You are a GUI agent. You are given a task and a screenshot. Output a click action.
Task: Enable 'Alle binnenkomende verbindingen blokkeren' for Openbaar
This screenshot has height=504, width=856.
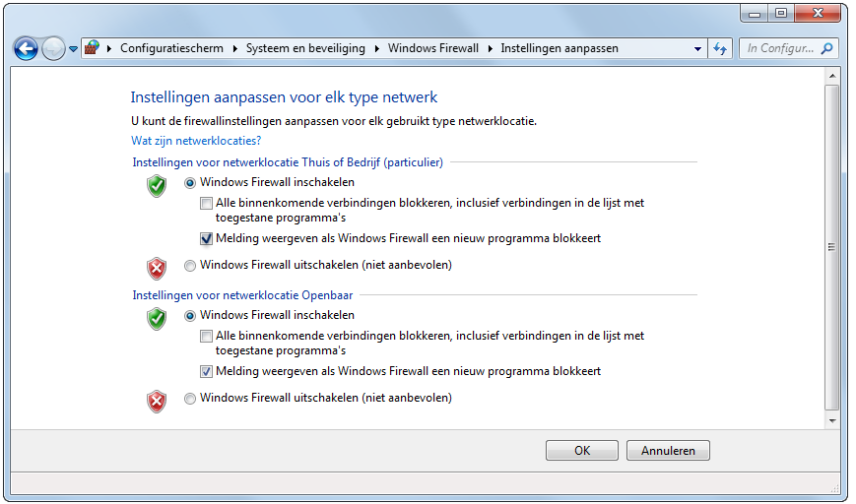click(206, 337)
